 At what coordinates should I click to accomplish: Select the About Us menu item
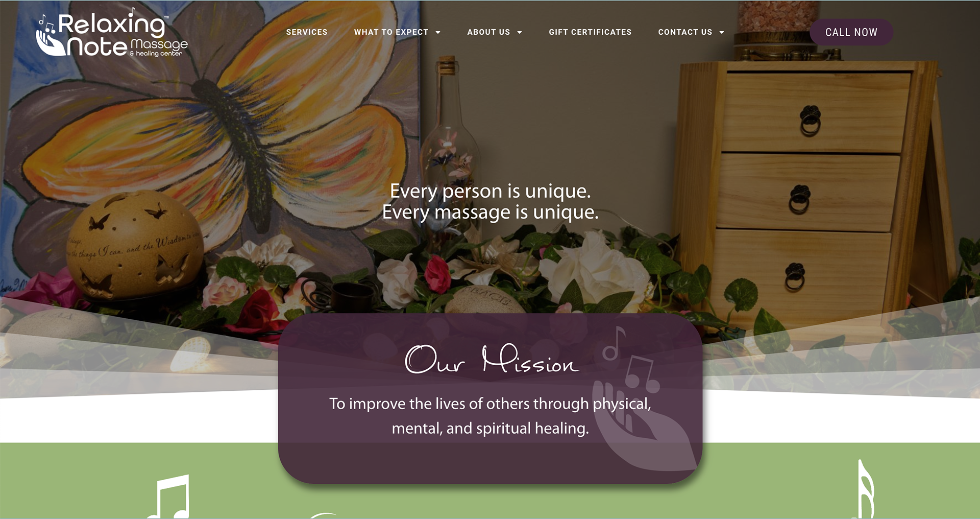coord(488,32)
